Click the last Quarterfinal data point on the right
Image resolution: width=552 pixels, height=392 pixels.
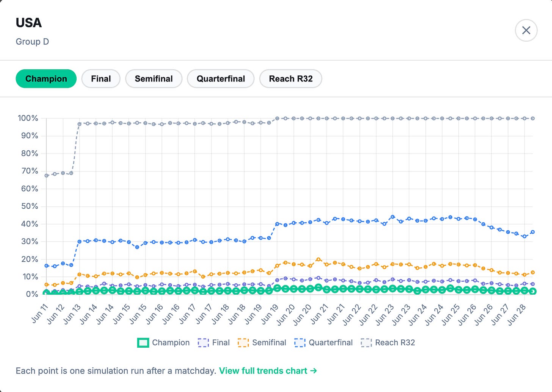point(533,232)
